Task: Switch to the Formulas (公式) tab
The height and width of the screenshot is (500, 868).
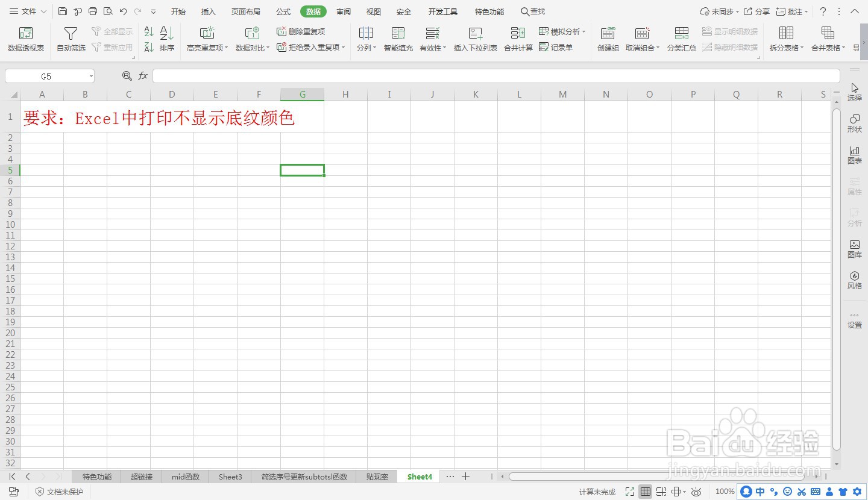Action: [283, 11]
